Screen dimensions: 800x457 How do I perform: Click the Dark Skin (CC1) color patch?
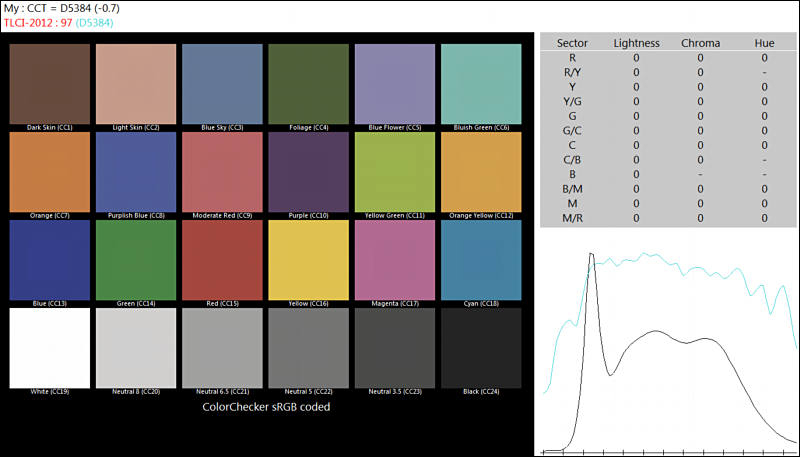49,83
